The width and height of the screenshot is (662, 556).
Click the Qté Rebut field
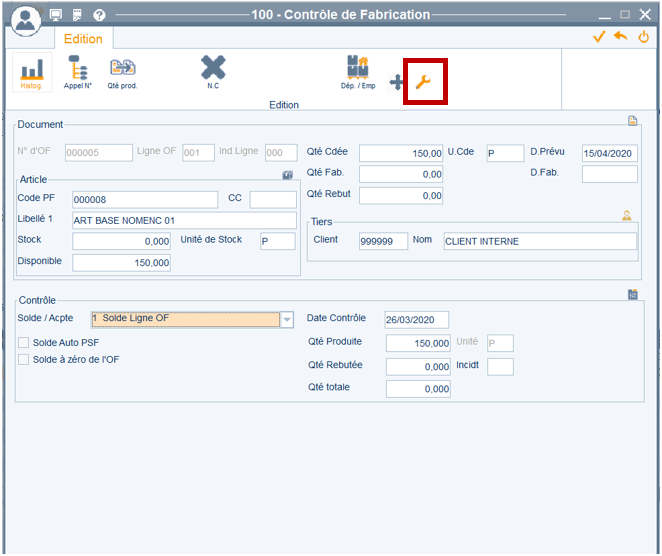coord(401,195)
